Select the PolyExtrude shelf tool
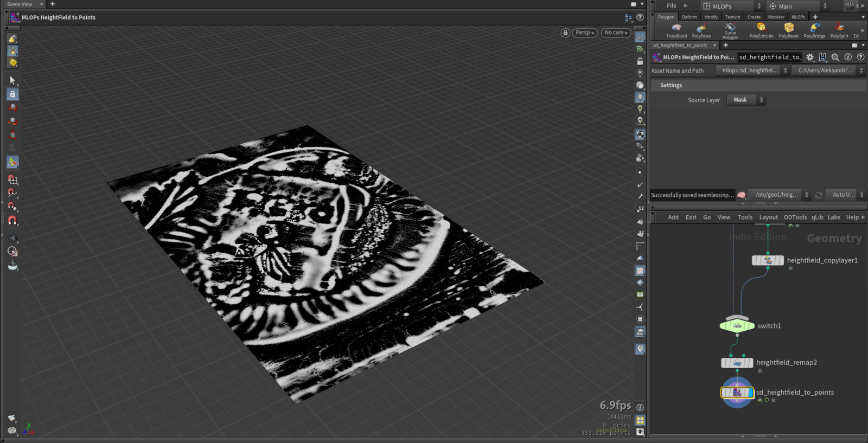The image size is (868, 443). (x=761, y=30)
